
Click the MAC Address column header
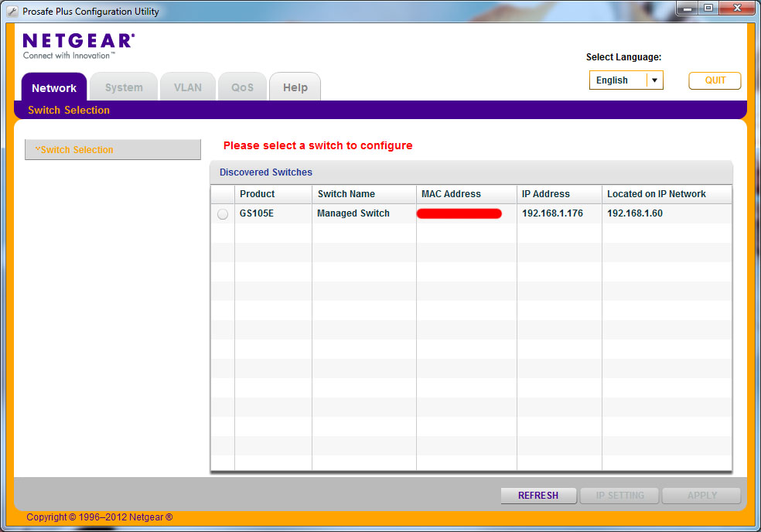[466, 194]
